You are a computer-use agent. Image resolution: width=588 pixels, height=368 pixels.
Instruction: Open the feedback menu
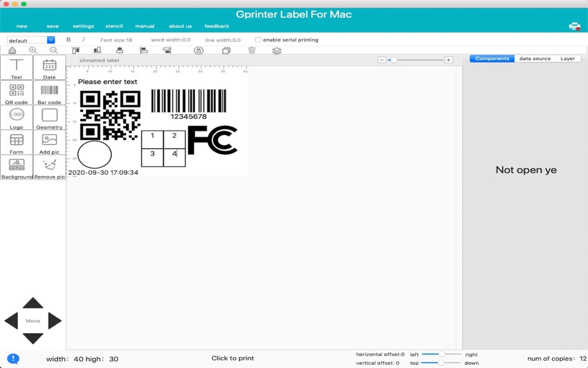[217, 26]
